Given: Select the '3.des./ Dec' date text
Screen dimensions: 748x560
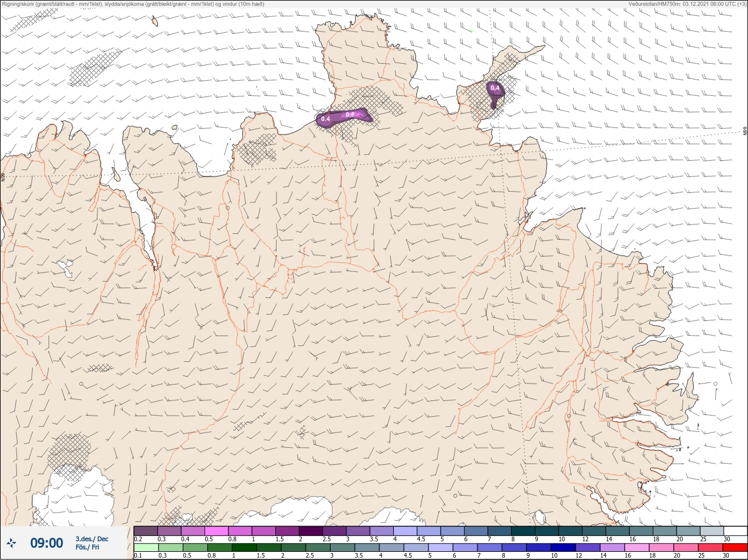Looking at the screenshot, I should (x=92, y=539).
